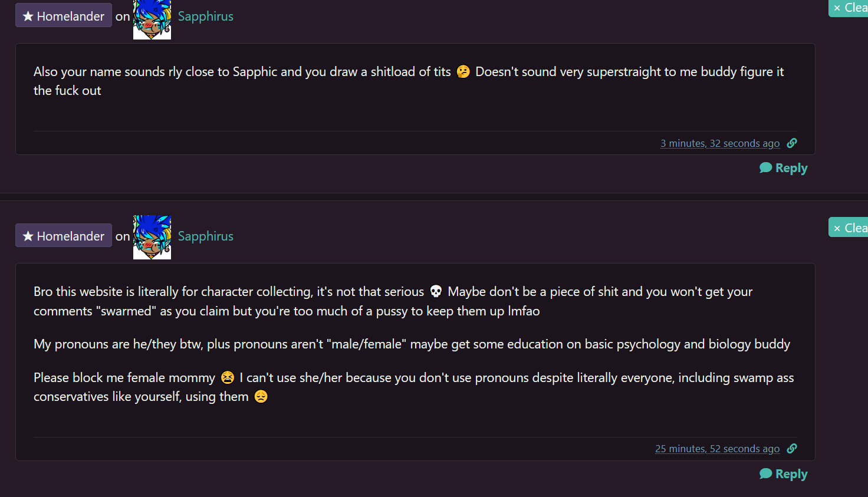
Task: Clear the topmost comment notification
Action: (849, 8)
